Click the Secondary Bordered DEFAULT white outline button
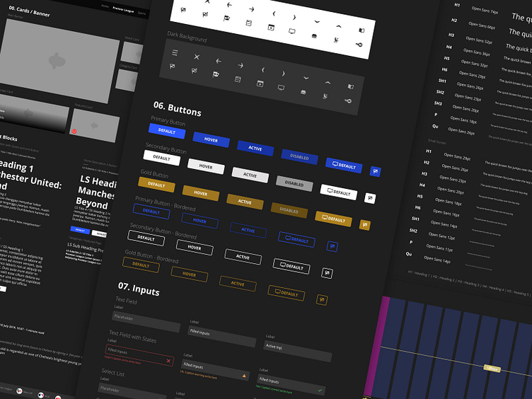532x399 pixels. point(146,238)
